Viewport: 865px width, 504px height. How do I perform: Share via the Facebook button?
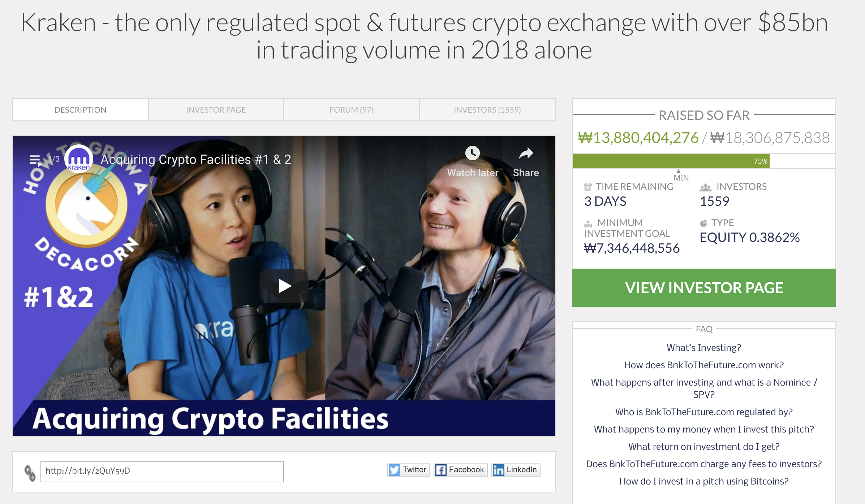click(x=460, y=470)
